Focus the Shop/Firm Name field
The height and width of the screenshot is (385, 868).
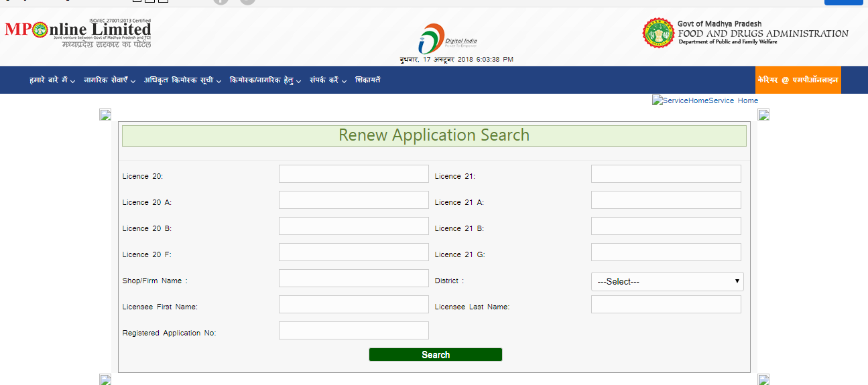click(x=354, y=279)
